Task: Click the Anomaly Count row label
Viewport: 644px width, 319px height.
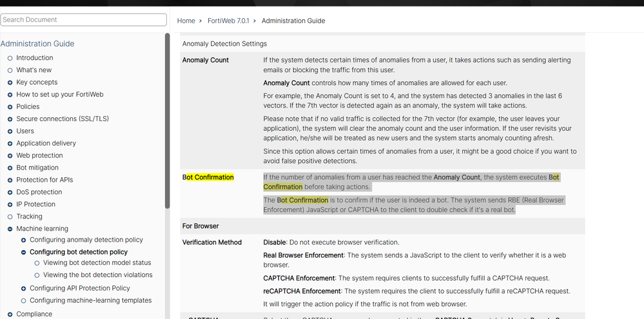Action: coord(206,60)
